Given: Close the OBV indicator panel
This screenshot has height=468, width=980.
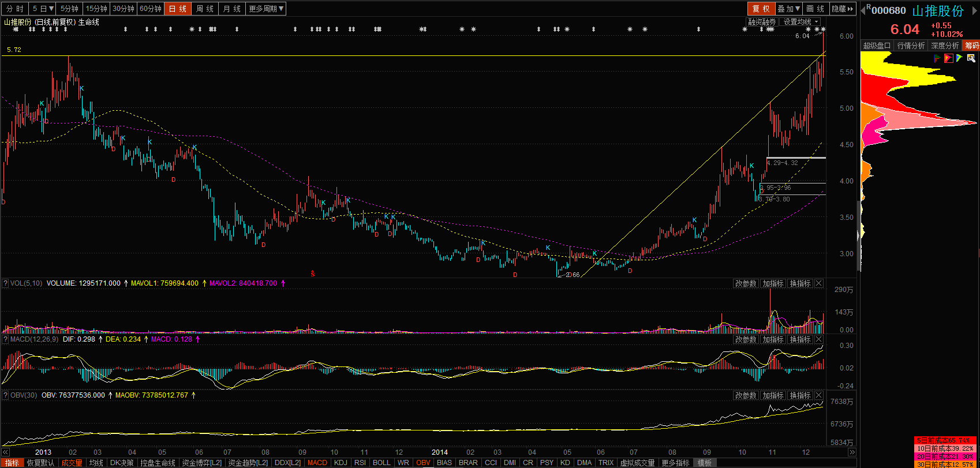Looking at the screenshot, I should [818, 395].
